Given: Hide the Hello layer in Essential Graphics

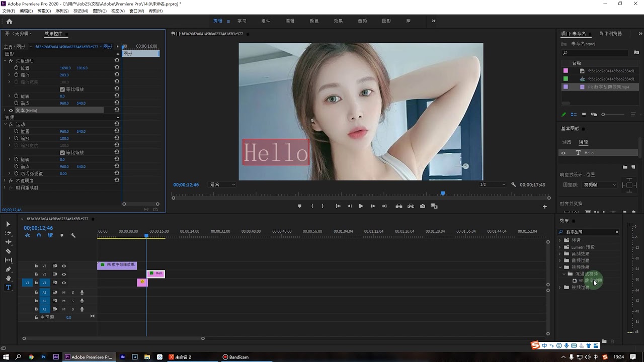Looking at the screenshot, I should pyautogui.click(x=563, y=153).
